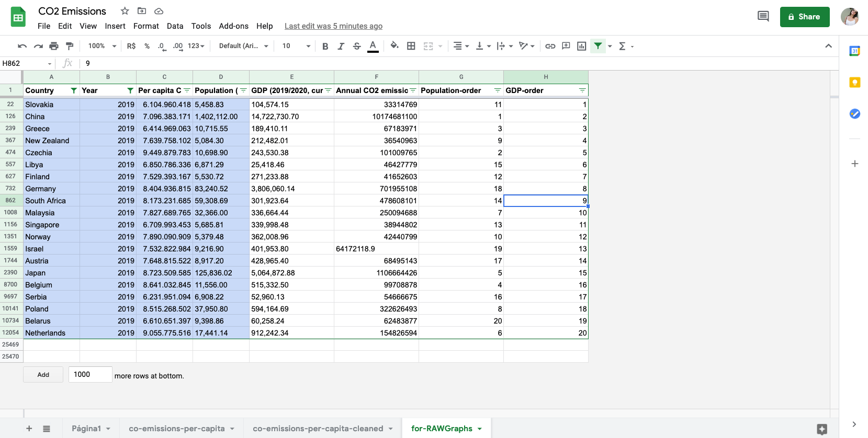View the cloud save status icon
This screenshot has height=438, width=868.
point(159,11)
